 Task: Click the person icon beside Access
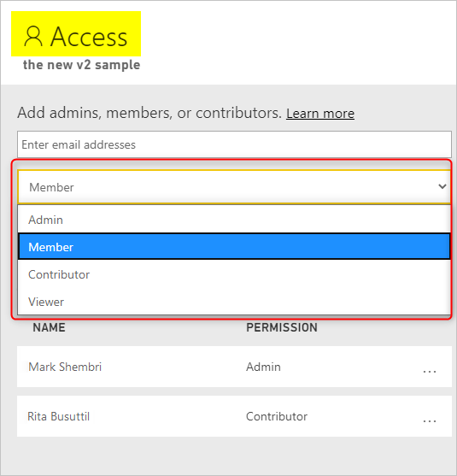pyautogui.click(x=32, y=36)
